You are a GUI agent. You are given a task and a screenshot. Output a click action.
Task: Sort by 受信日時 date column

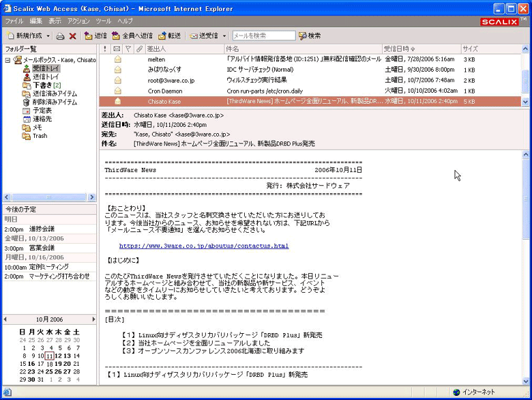coord(422,49)
